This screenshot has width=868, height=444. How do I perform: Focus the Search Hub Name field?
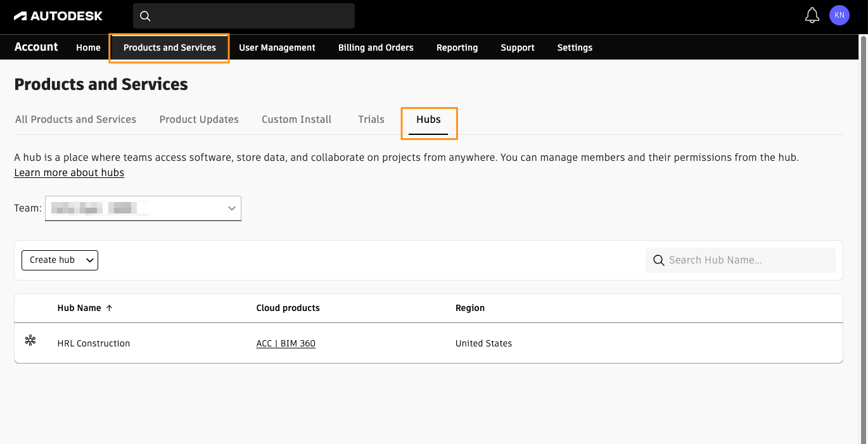click(741, 260)
